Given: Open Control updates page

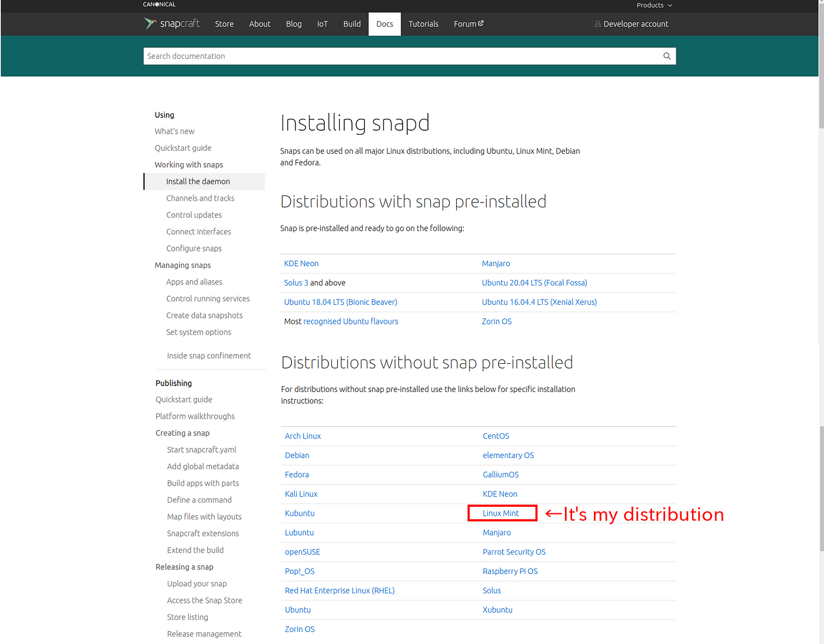Looking at the screenshot, I should click(194, 215).
